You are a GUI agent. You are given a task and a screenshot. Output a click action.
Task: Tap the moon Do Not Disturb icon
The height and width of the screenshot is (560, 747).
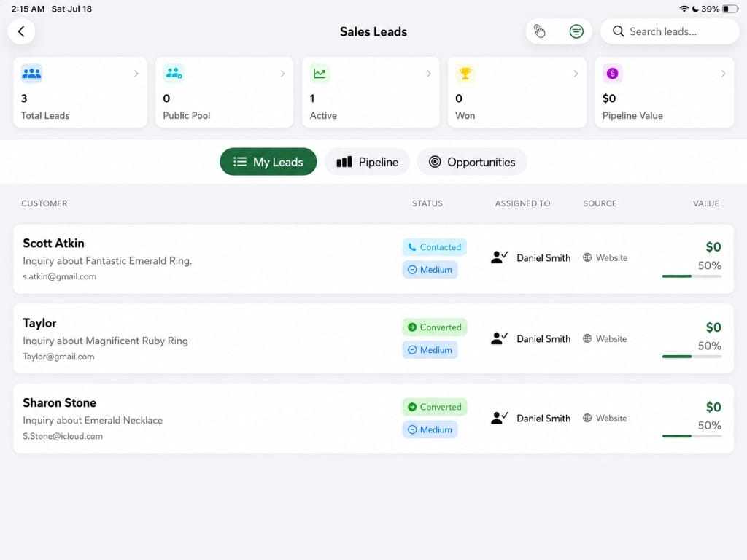(695, 9)
